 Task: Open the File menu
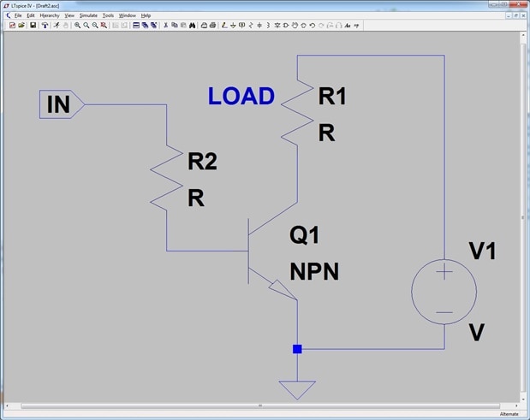coord(18,15)
